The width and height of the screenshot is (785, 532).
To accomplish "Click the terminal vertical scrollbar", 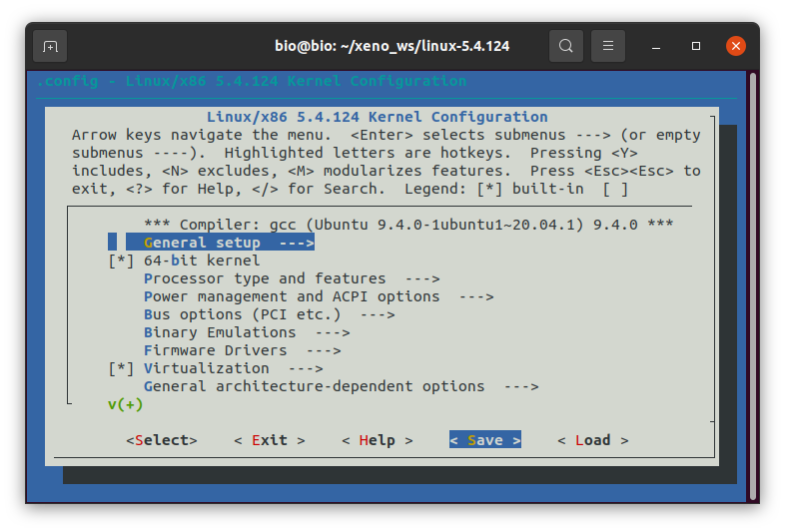I will coord(752,286).
